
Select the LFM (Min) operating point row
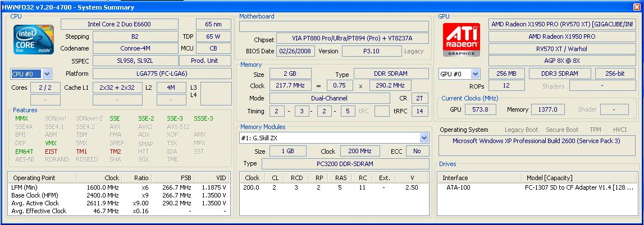point(119,187)
